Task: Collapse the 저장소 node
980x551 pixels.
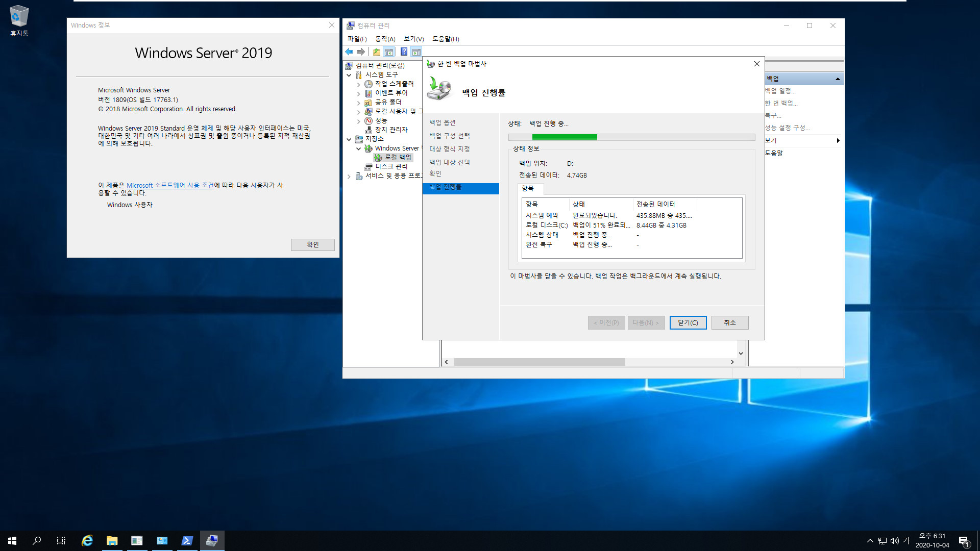Action: coord(349,139)
